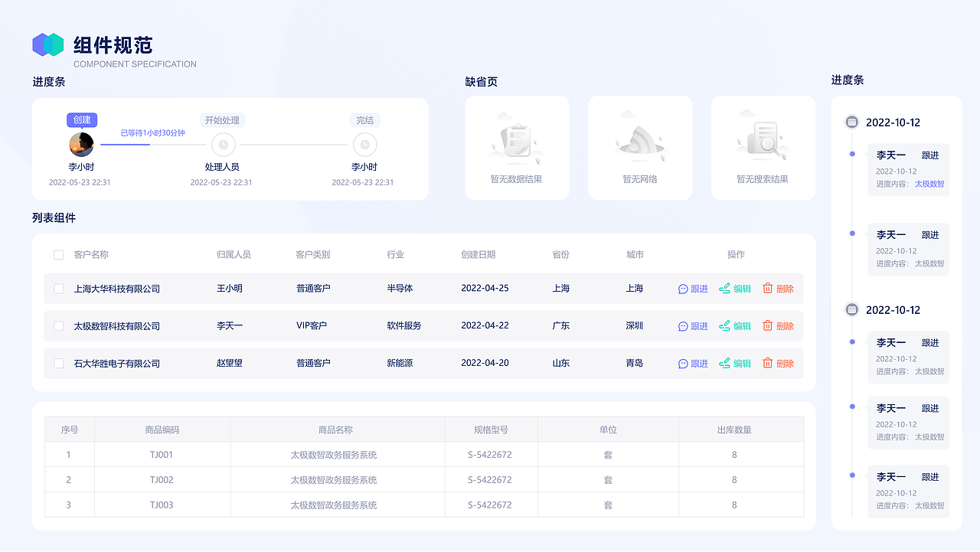Click the circular step icon above 完结

pos(364,145)
